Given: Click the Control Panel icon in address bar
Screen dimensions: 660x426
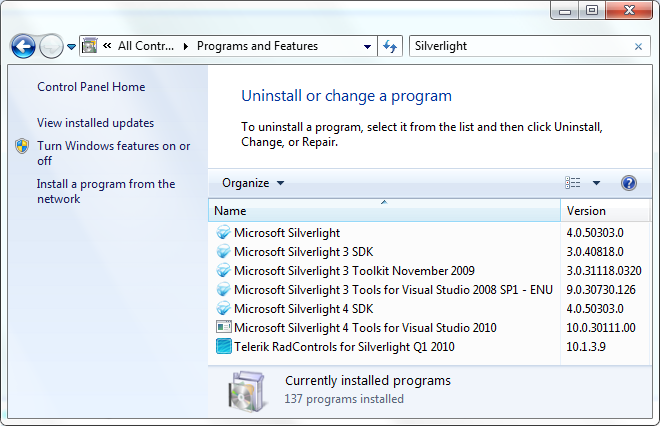Looking at the screenshot, I should (x=89, y=45).
